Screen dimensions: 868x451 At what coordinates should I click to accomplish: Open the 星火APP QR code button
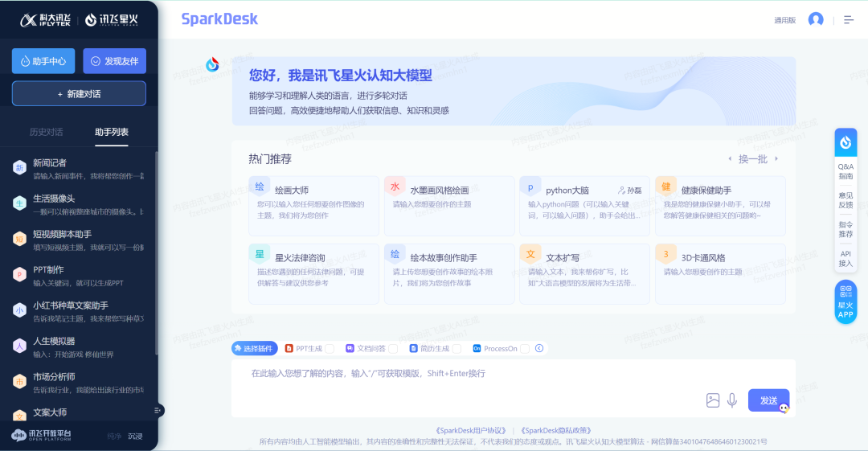[845, 302]
